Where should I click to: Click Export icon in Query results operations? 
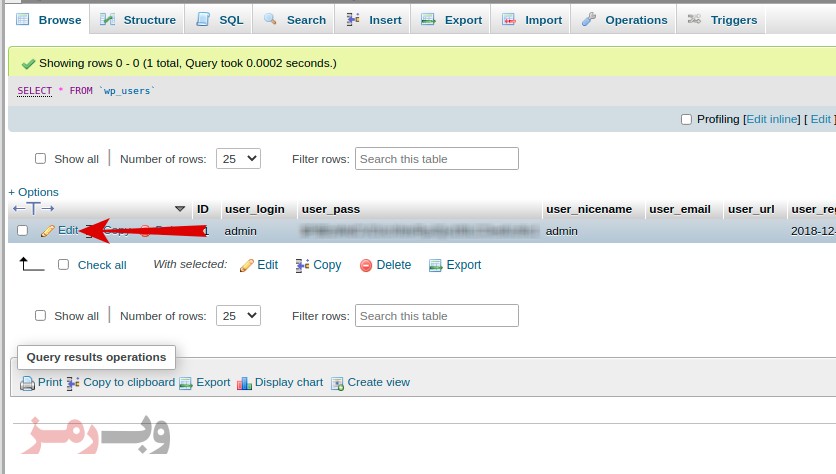pos(186,383)
